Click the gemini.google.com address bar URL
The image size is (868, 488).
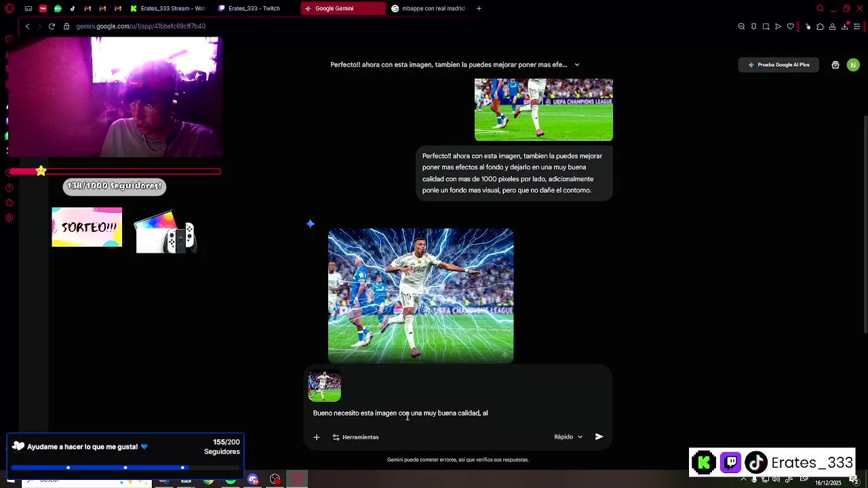[140, 26]
